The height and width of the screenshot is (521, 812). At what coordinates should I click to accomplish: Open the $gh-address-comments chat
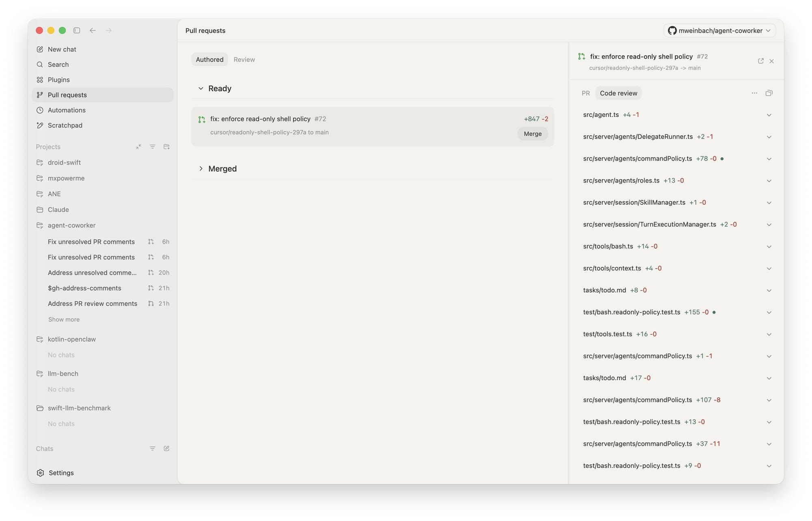pyautogui.click(x=84, y=288)
